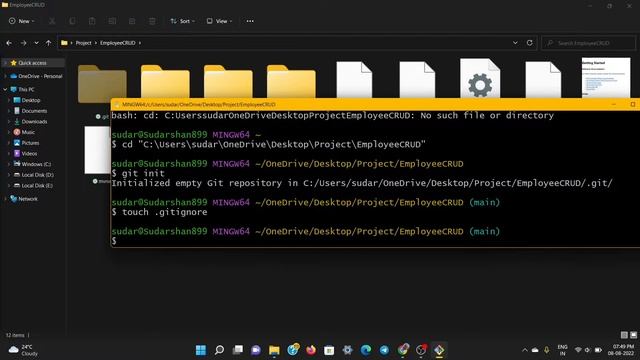
Task: Open the Settings gear on taskbar
Action: tap(347, 350)
